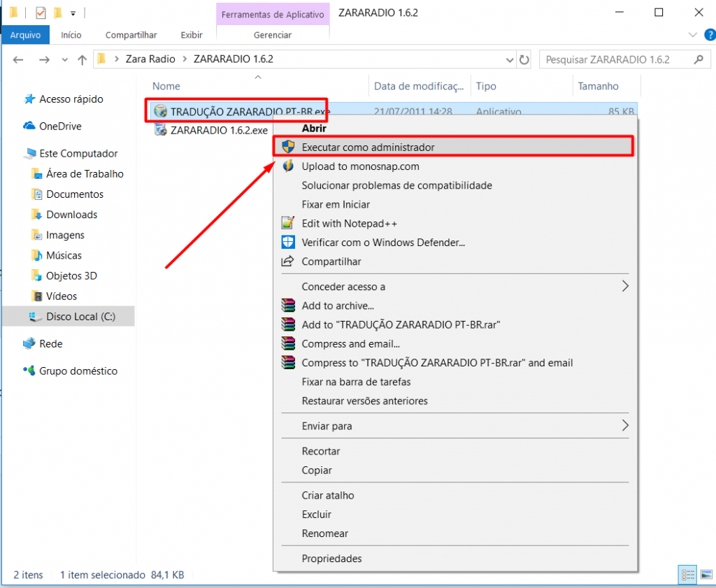716x588 pixels.
Task: Select Downloads in the navigation pane
Action: coord(71,215)
